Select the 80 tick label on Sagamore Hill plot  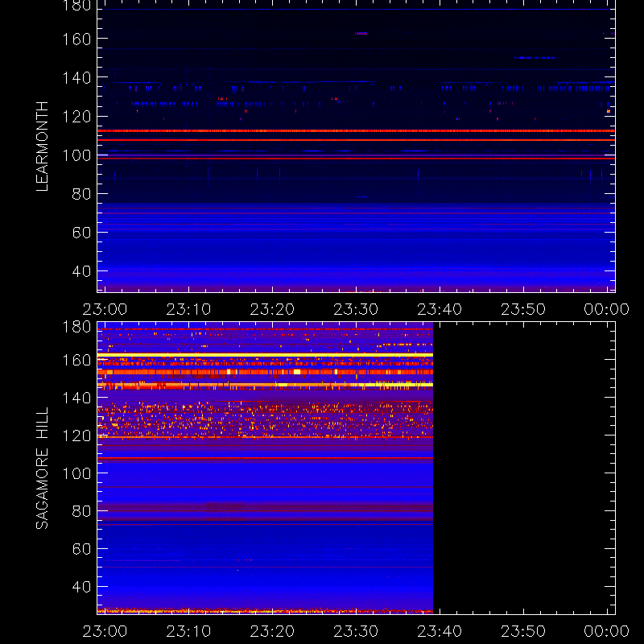tap(81, 511)
